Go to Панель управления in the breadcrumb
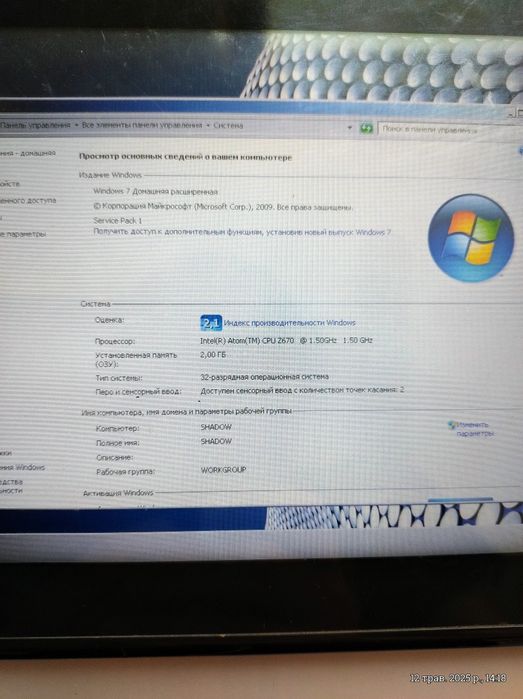The height and width of the screenshot is (699, 523). 35,125
